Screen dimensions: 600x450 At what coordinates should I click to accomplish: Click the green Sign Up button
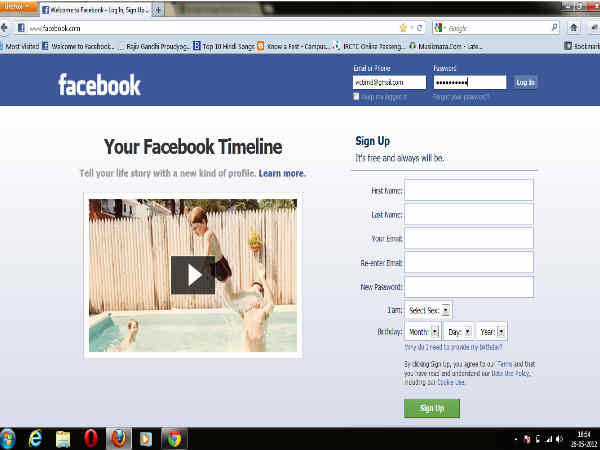(432, 408)
